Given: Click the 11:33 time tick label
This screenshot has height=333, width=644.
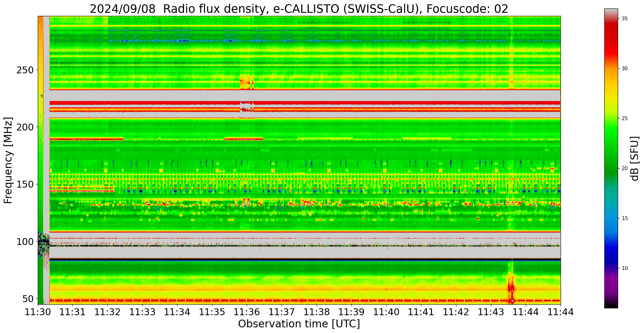Looking at the screenshot, I should [142, 312].
